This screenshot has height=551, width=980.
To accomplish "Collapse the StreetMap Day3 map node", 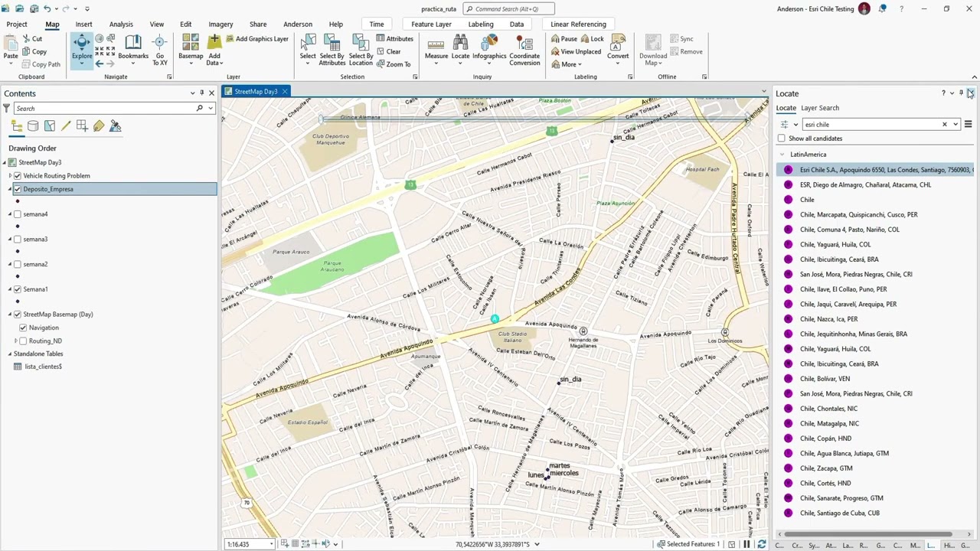I will tap(4, 162).
